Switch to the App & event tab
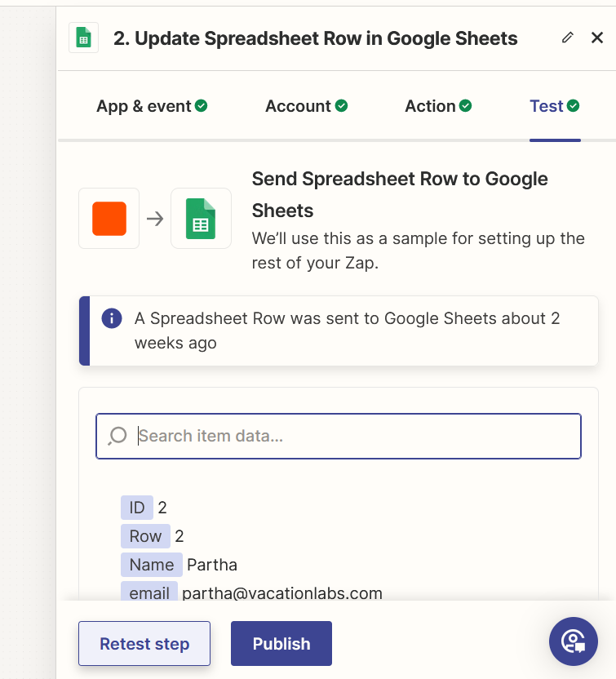This screenshot has height=679, width=616. tap(144, 106)
